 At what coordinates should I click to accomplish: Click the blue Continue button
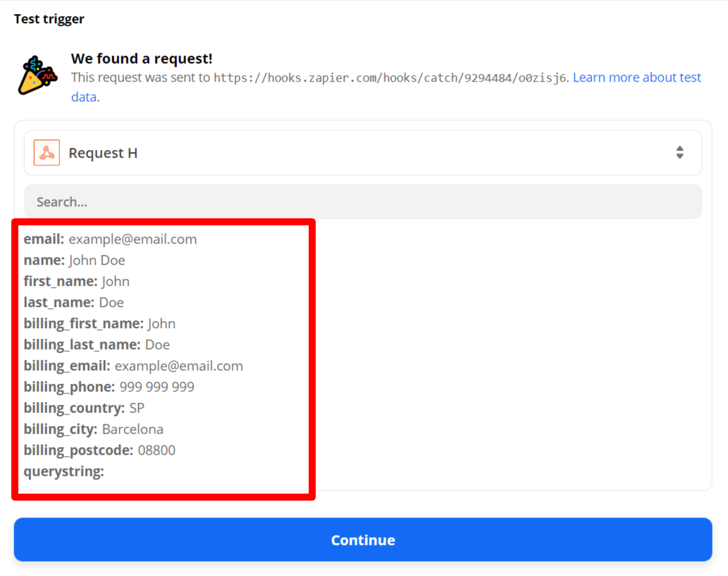(x=363, y=540)
